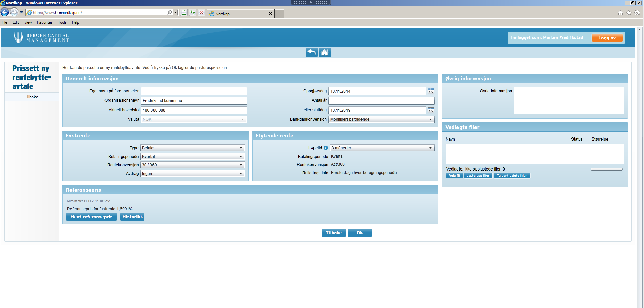Click the Innlogget som: Morten Fredrikstad text
Image resolution: width=644 pixels, height=308 pixels.
[x=547, y=38]
